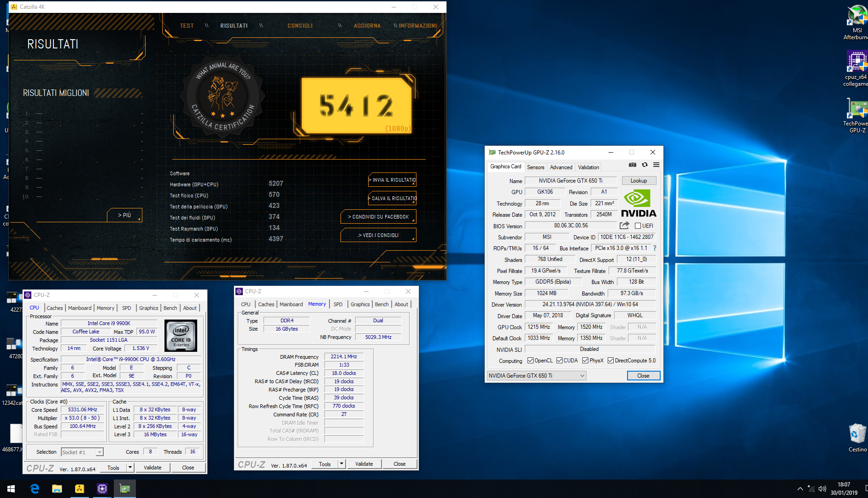Open File Explorer from the taskbar

click(x=57, y=489)
